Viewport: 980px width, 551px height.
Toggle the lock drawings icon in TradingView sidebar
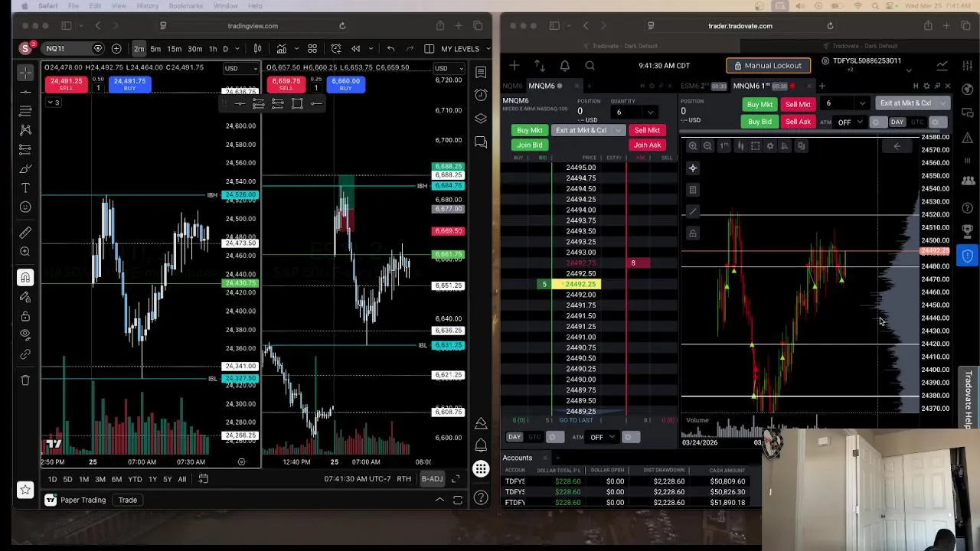tap(25, 315)
